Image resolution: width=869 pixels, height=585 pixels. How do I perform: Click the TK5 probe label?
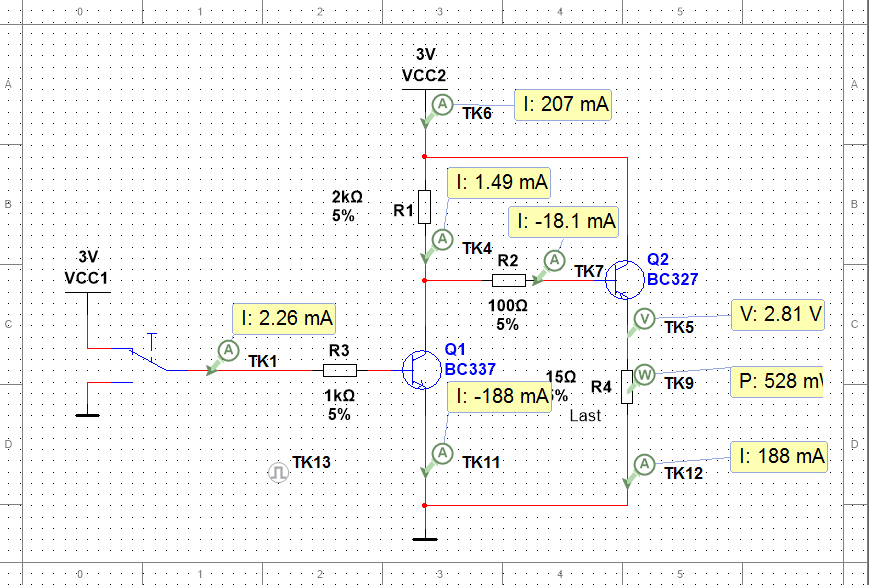point(679,327)
